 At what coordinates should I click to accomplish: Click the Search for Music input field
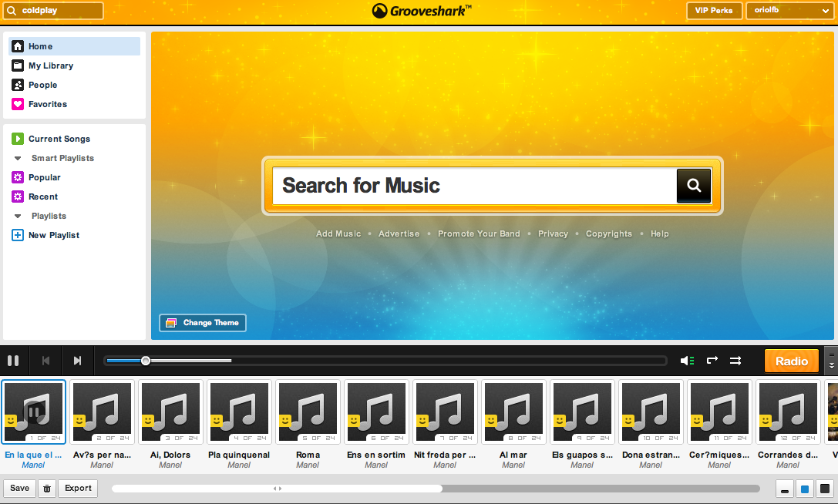(x=475, y=186)
